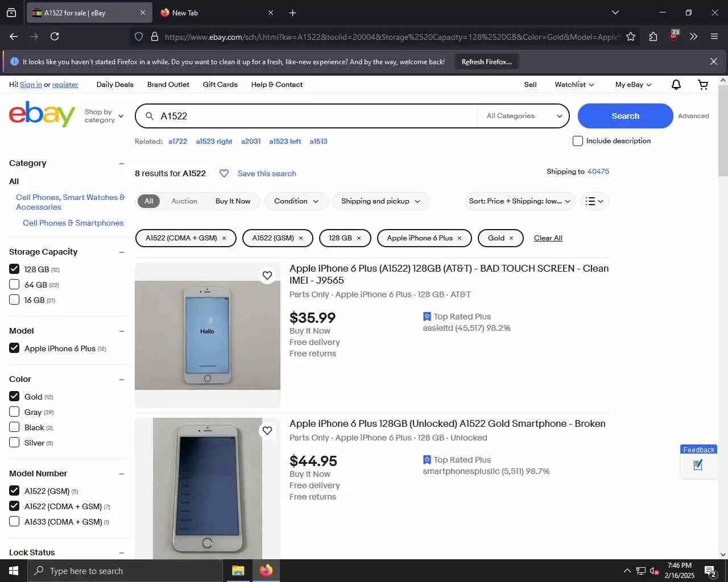This screenshot has width=728, height=582.
Task: Open the Feedback side button
Action: click(698, 462)
